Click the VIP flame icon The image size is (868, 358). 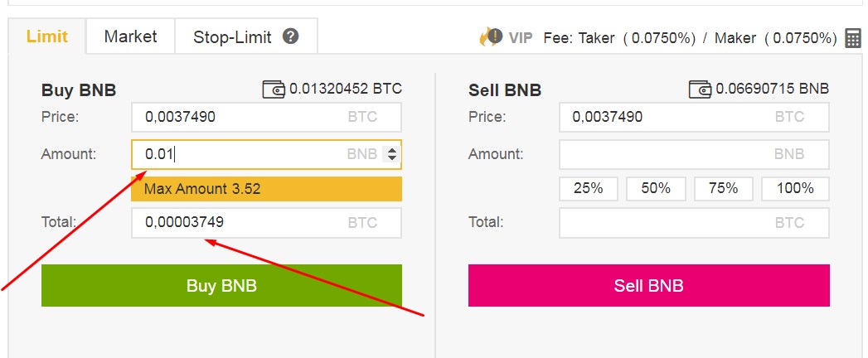tap(491, 37)
